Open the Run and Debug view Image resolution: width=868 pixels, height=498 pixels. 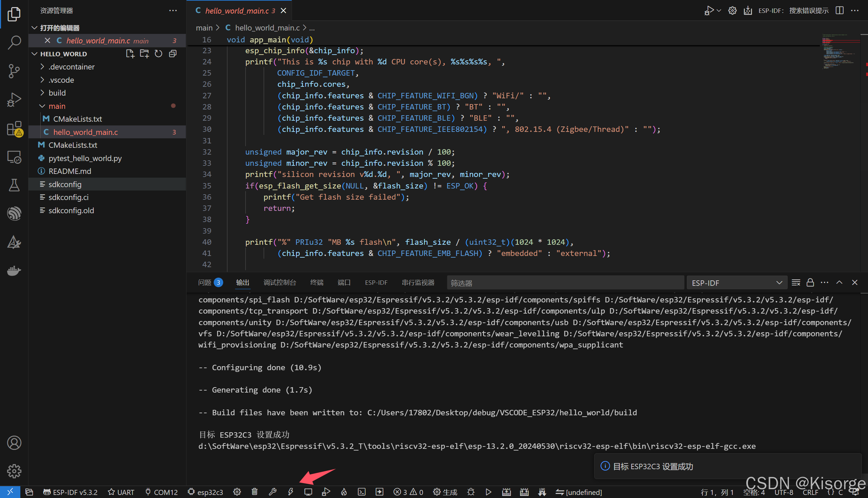[14, 100]
